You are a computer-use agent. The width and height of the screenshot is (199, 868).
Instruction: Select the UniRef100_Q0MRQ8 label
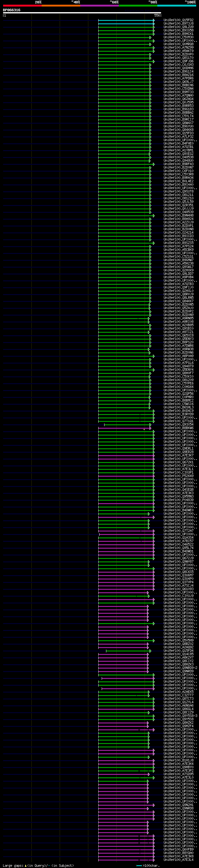point(178,44)
